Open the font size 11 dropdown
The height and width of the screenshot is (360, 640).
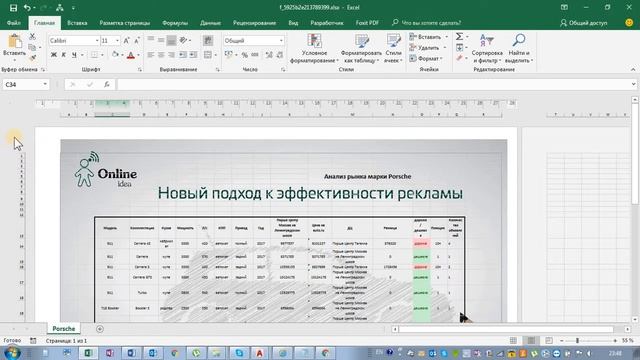coord(117,40)
